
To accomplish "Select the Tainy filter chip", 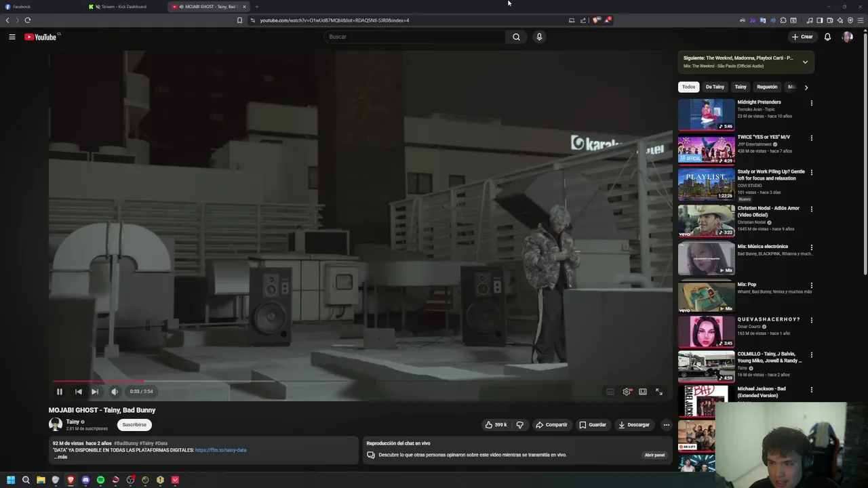I will coord(741,87).
